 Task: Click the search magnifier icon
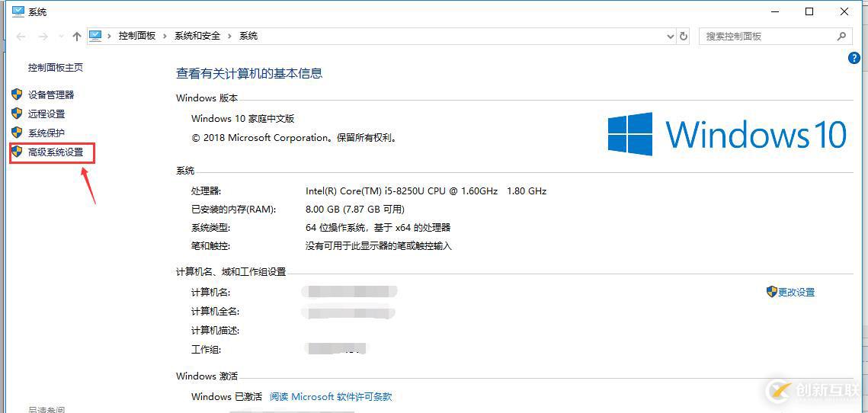841,36
